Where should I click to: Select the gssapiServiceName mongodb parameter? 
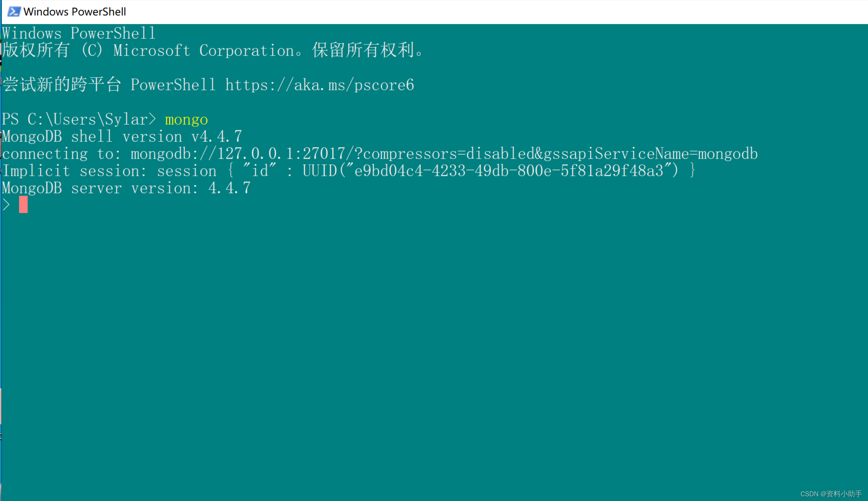pyautogui.click(x=644, y=154)
